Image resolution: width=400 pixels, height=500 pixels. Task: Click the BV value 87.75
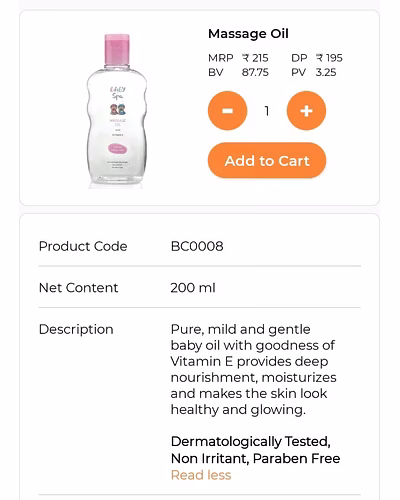point(255,72)
